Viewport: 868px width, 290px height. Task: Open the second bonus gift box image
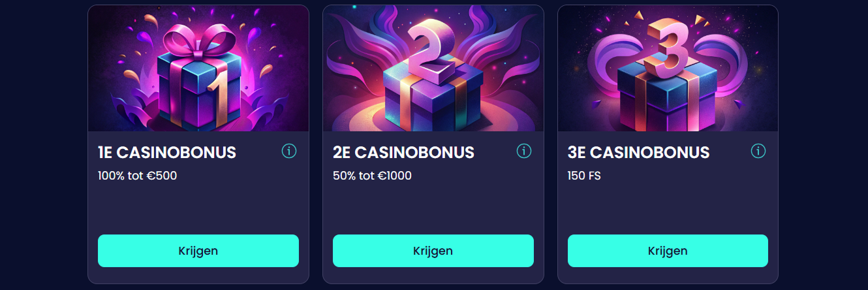tap(433, 69)
